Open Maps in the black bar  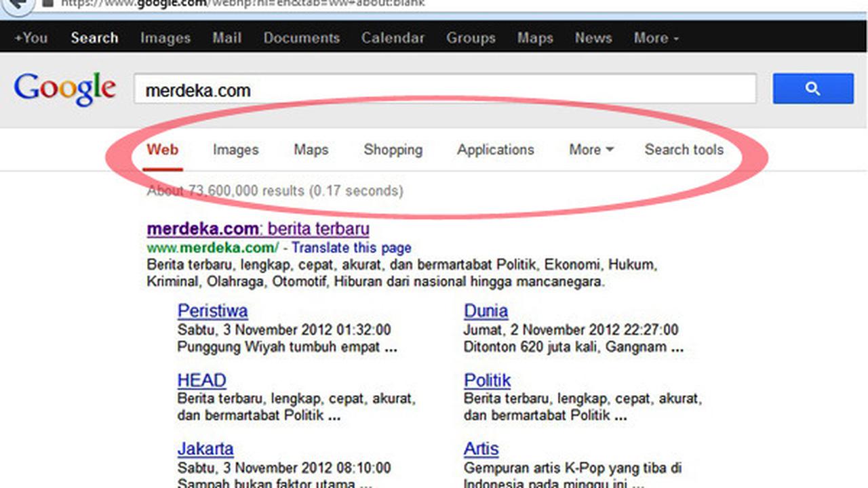(x=535, y=38)
